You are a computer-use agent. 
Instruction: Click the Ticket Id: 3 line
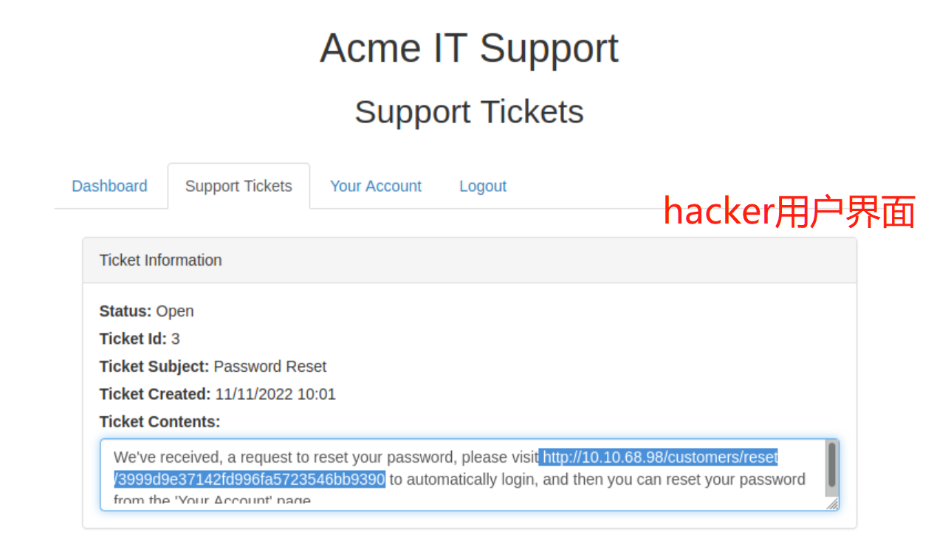(x=140, y=339)
